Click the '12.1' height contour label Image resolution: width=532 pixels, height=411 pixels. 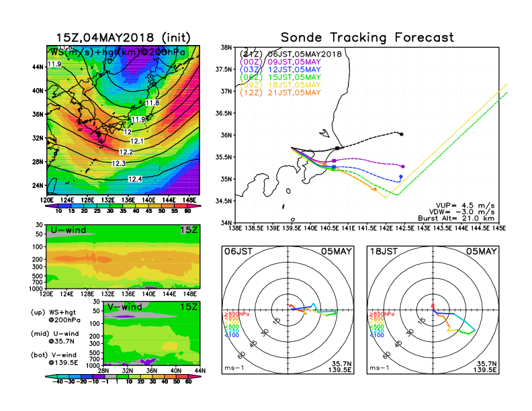point(137,141)
